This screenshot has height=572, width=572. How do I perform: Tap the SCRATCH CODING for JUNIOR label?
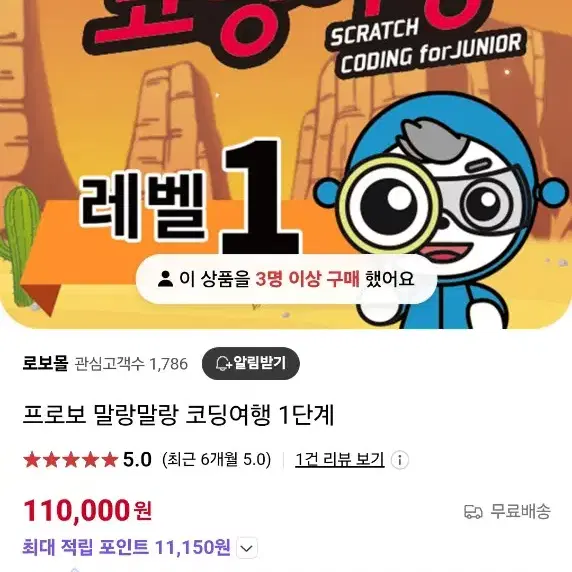427,46
